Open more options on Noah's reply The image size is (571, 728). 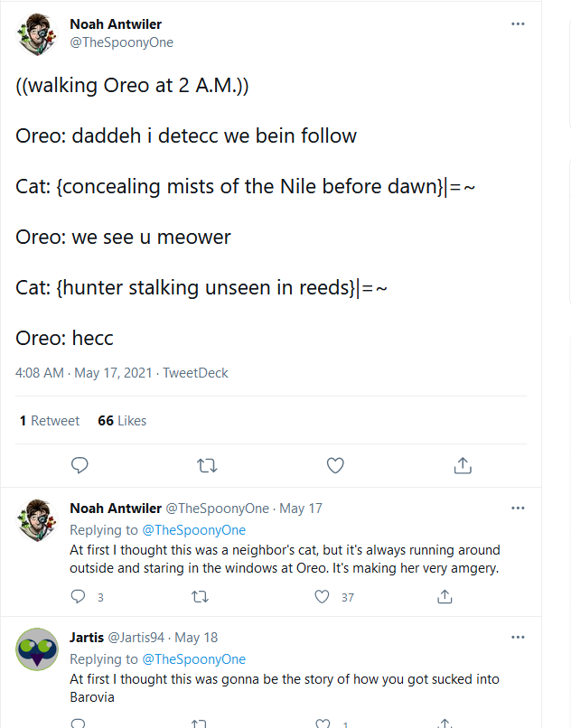pyautogui.click(x=518, y=509)
